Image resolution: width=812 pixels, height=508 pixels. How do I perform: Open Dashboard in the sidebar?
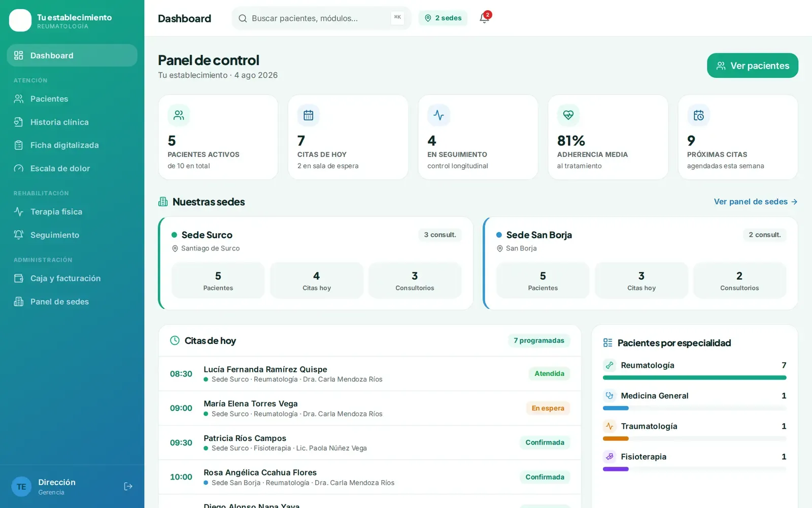point(72,55)
